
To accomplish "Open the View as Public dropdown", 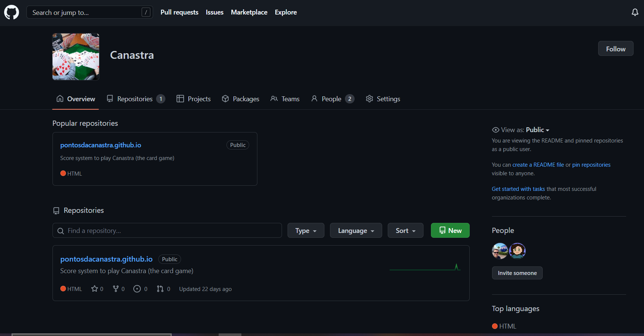I will (521, 130).
